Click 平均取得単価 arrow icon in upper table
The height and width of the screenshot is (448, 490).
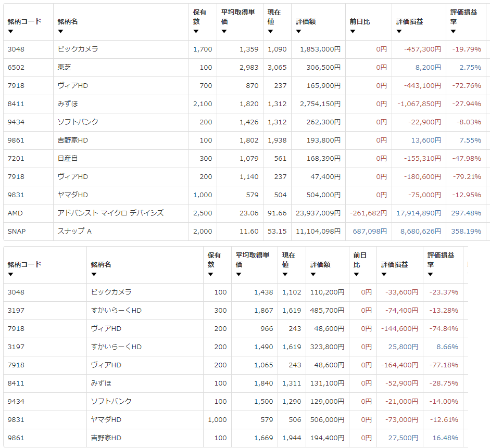[224, 31]
